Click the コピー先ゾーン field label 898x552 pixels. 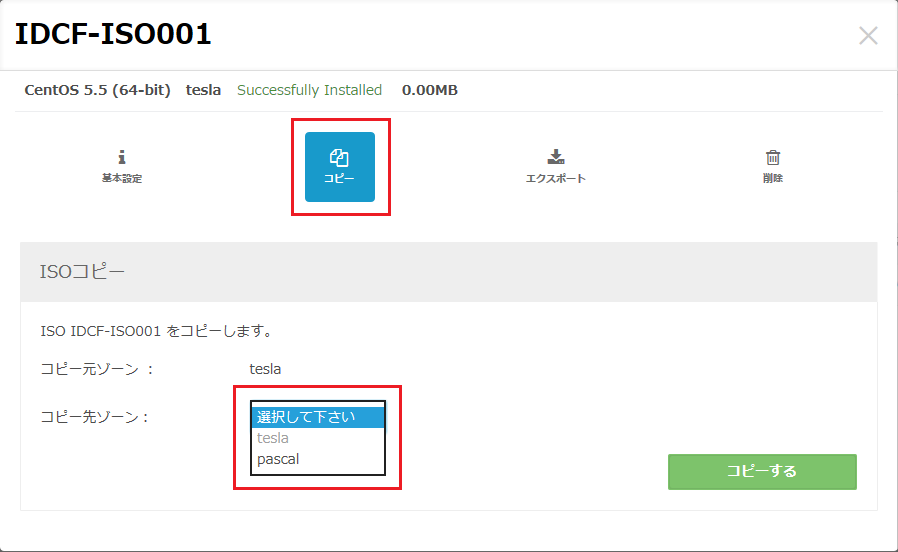coord(94,417)
